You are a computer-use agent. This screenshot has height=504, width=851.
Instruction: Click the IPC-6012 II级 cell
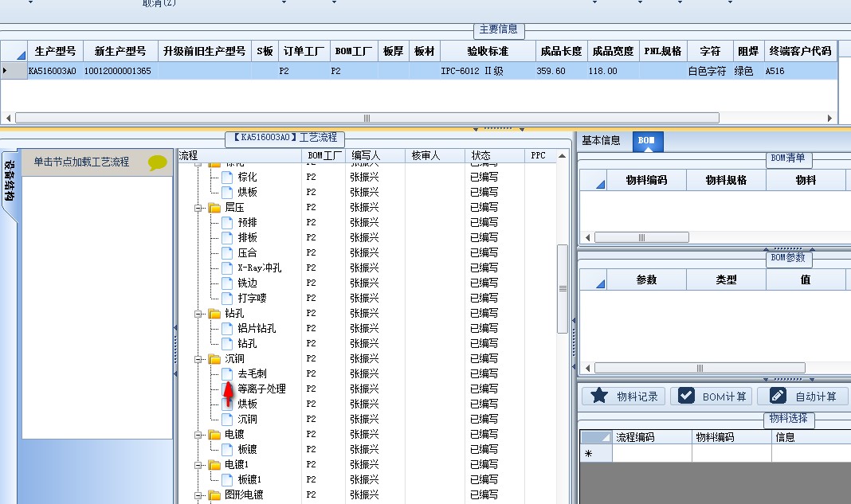click(x=488, y=71)
